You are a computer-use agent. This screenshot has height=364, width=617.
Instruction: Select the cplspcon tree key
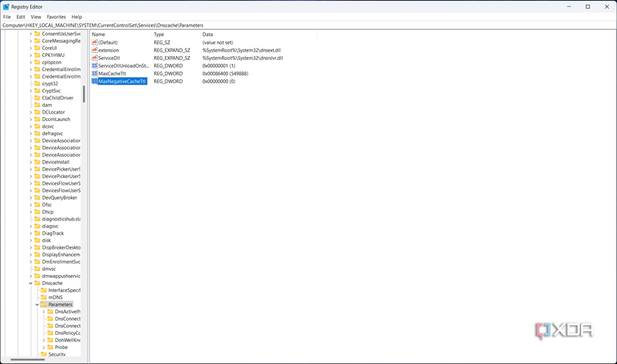pyautogui.click(x=52, y=62)
